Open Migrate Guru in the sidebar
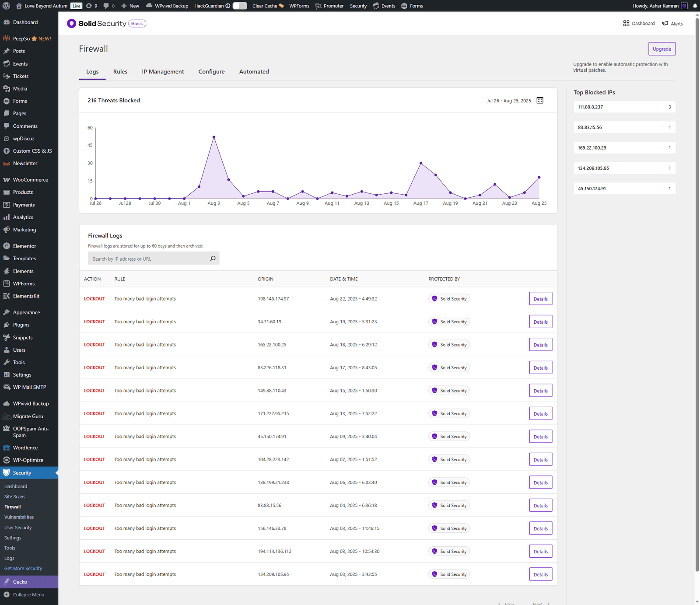The image size is (700, 605). click(x=29, y=416)
